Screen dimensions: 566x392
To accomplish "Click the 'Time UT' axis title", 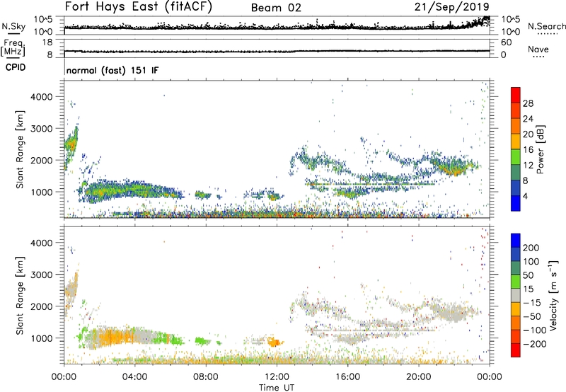I will tap(277, 388).
